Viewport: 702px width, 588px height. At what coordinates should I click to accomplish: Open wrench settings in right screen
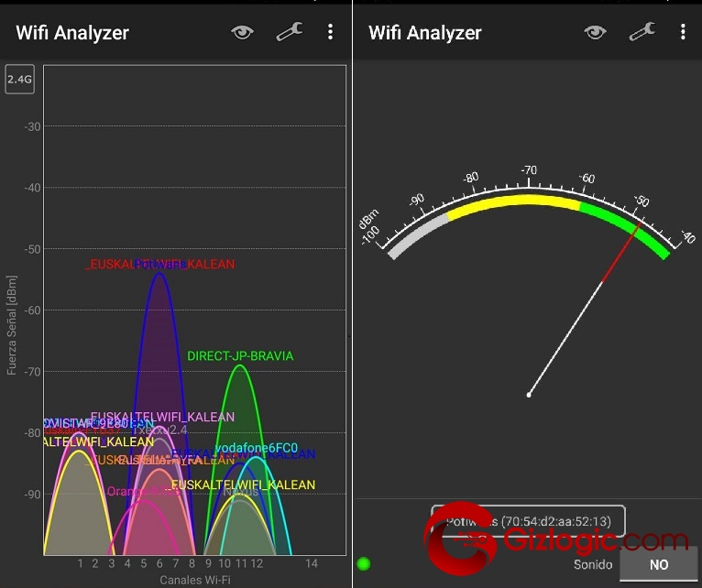coord(642,32)
